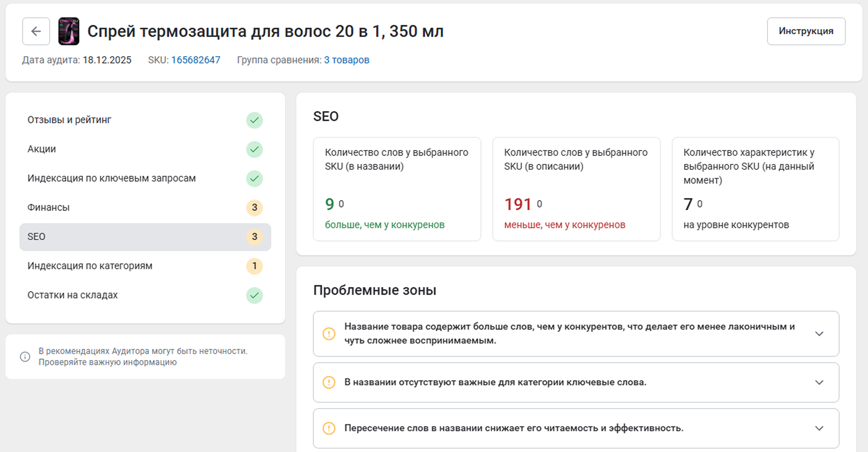Image resolution: width=868 pixels, height=452 pixels.
Task: Click the info icon in Auditor disclaimer
Action: (x=25, y=357)
